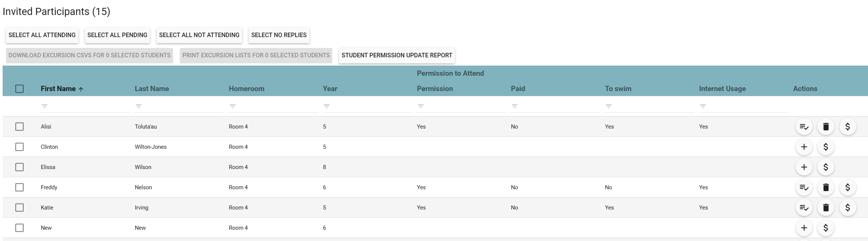Check the box beside Freddy Nelson
The image size is (868, 241).
[19, 187]
